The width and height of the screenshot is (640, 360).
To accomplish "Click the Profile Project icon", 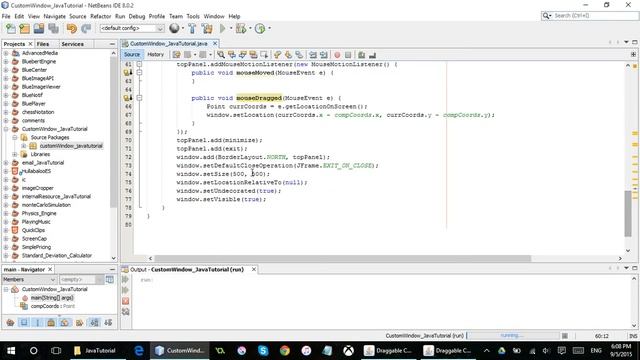I will 260,29.
